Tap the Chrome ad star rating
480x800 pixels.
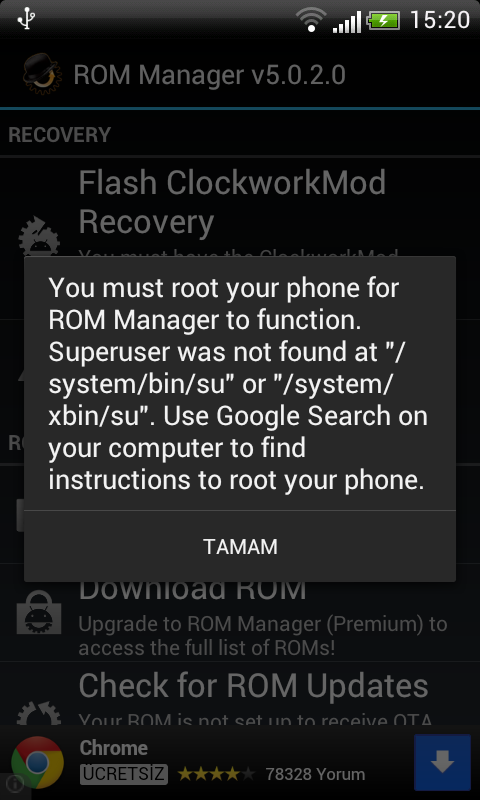(216, 774)
